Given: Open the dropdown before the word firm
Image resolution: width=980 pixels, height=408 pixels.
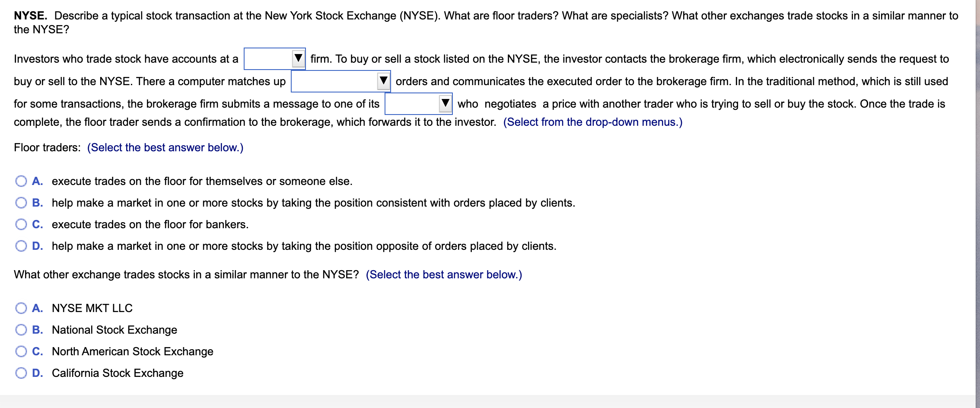Looking at the screenshot, I should [x=275, y=59].
